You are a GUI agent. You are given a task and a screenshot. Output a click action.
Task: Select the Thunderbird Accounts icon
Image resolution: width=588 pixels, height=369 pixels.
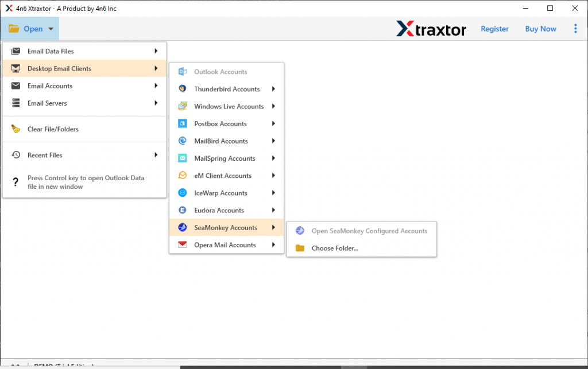(x=183, y=89)
